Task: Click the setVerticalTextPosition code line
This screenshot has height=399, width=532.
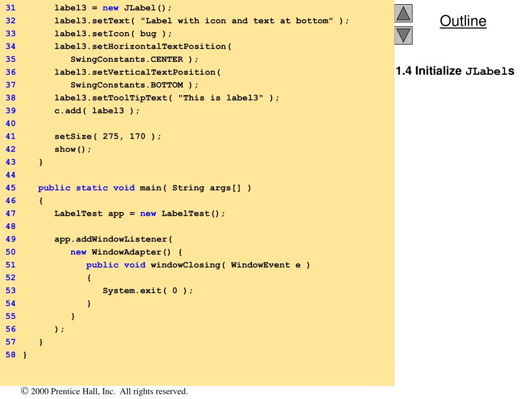Action: coord(137,72)
